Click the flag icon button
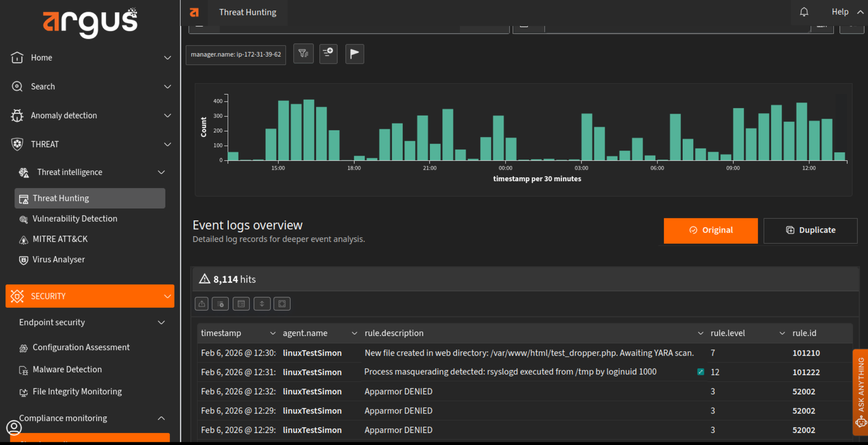The width and height of the screenshot is (868, 445). (354, 53)
